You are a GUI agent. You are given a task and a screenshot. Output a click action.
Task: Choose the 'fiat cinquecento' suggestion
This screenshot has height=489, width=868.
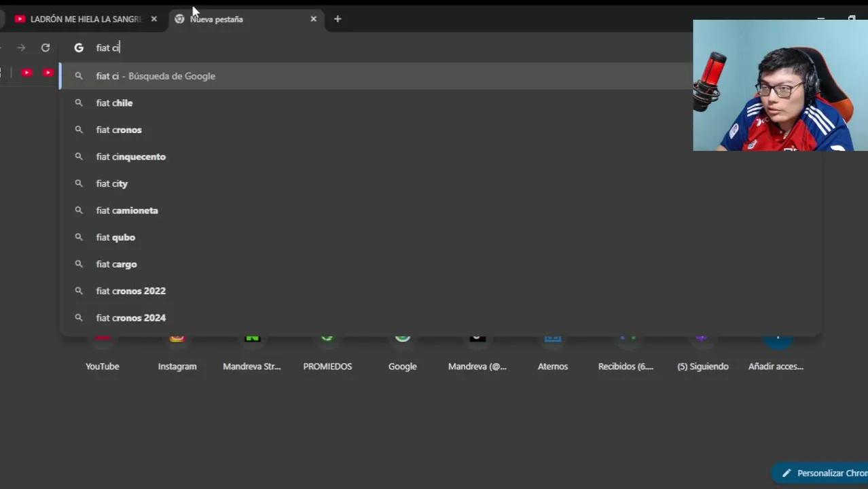click(440, 156)
